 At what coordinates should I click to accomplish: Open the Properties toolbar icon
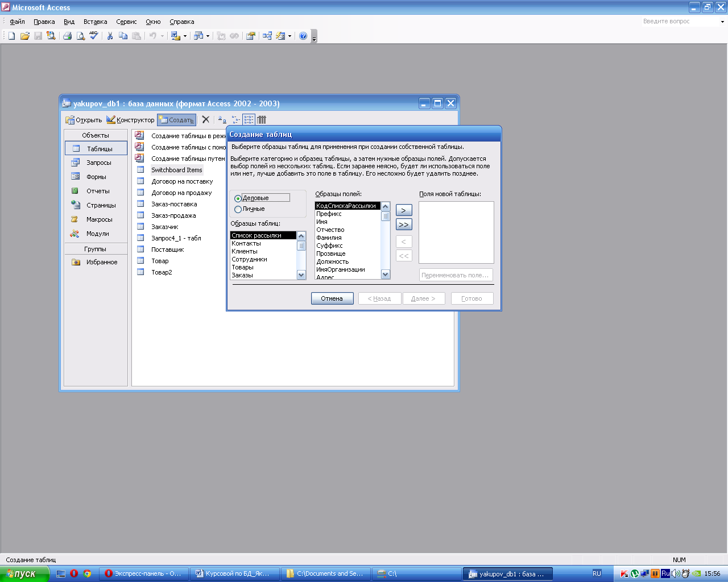[x=250, y=36]
